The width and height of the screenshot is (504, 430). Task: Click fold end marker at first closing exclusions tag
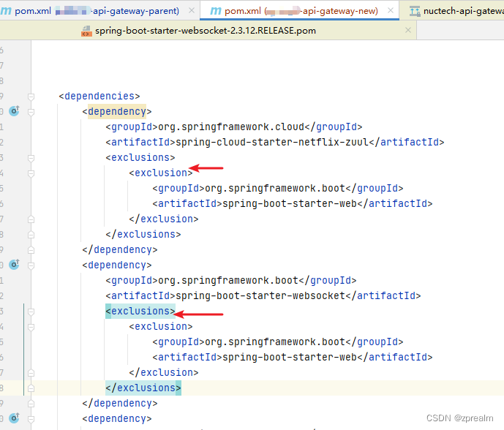tap(31, 235)
